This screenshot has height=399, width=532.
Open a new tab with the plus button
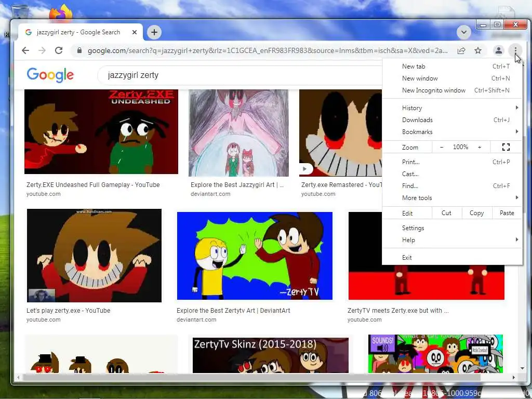pyautogui.click(x=154, y=32)
